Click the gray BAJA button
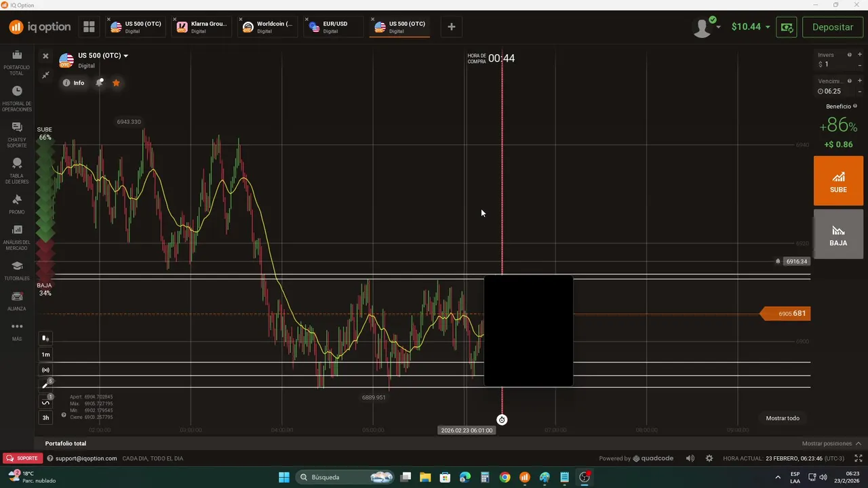Viewport: 868px width, 488px height. (838, 234)
